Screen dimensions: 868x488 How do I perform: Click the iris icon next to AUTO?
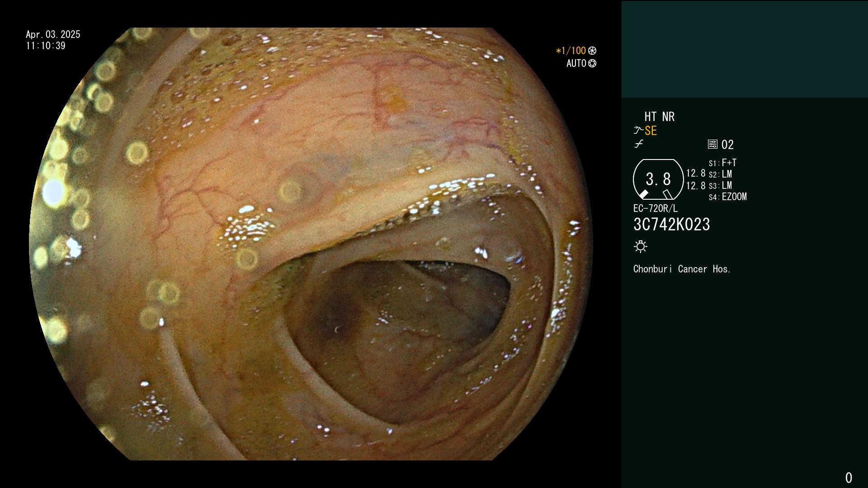(x=592, y=63)
